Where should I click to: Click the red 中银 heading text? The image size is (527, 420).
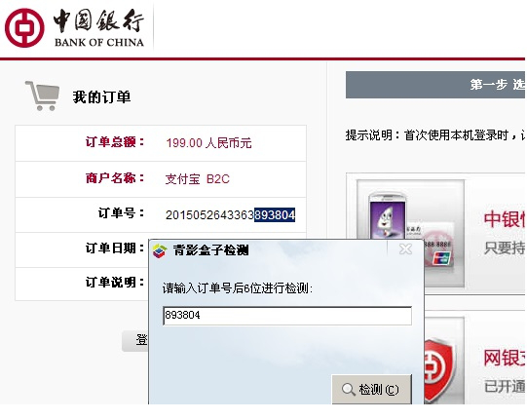point(505,219)
